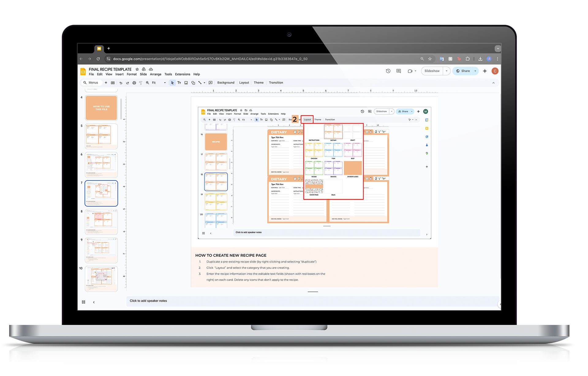Open the Format menu
588x376 pixels.
(132, 74)
